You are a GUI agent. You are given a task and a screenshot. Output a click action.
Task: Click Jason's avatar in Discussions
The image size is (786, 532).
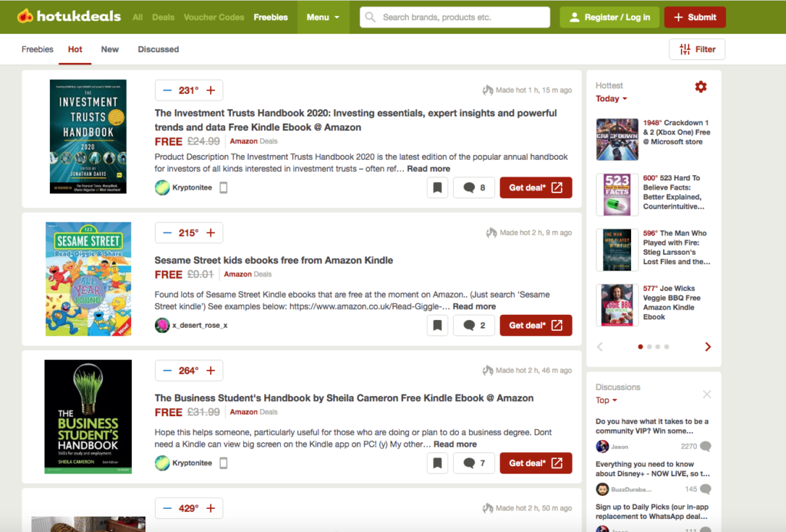(x=602, y=446)
